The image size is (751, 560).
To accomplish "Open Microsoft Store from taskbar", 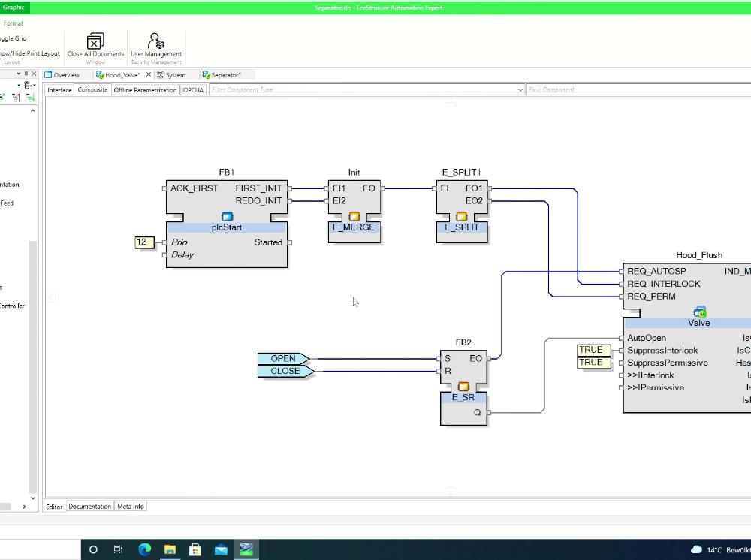I will point(195,549).
